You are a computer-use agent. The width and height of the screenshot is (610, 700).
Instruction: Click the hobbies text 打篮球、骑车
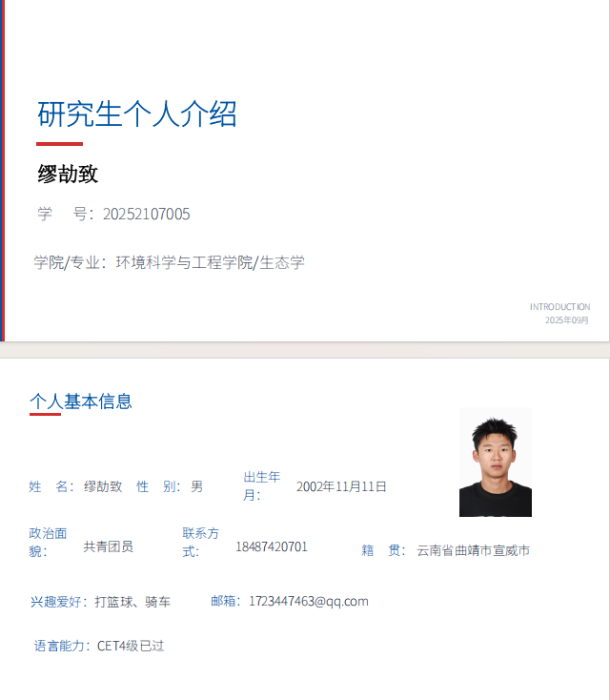tap(132, 602)
